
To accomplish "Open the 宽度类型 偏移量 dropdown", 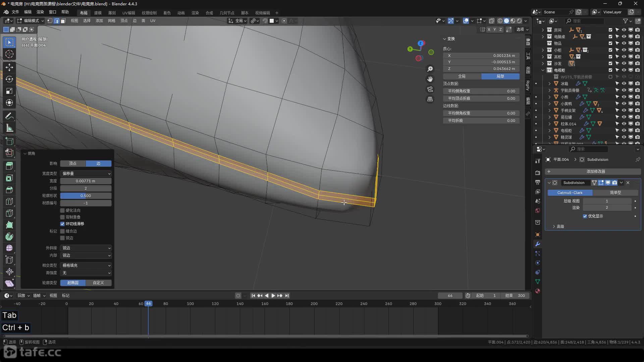I will point(86,174).
